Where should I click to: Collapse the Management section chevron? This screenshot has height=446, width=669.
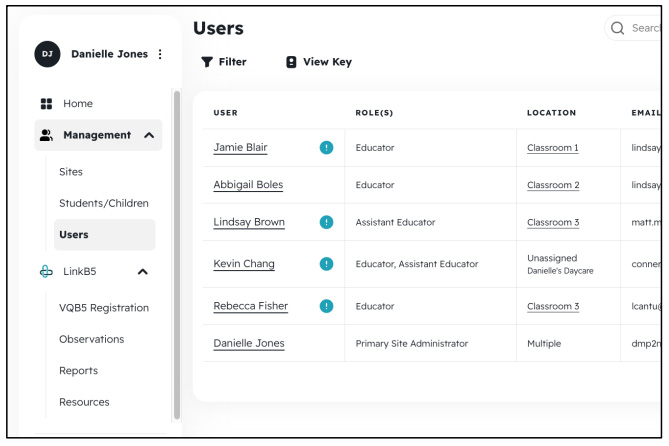(x=149, y=135)
